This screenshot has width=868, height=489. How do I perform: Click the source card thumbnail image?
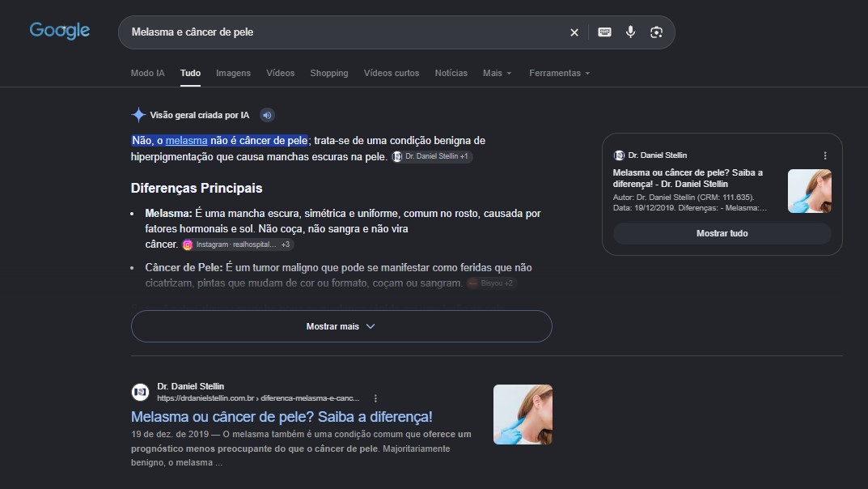809,191
